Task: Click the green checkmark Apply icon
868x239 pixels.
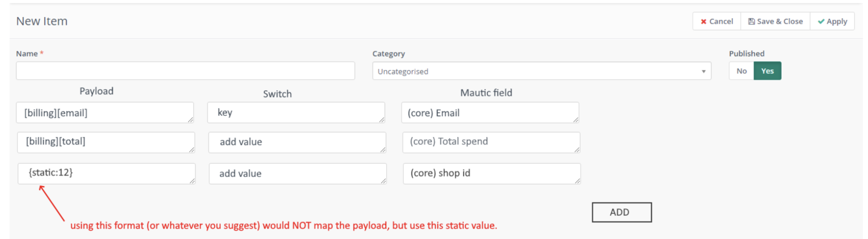Action: pos(821,21)
